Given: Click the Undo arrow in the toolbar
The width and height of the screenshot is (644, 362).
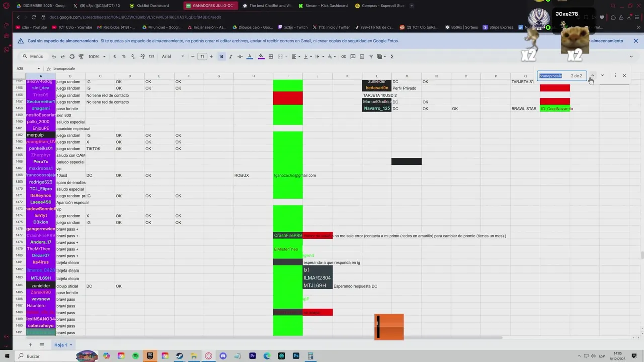Looking at the screenshot, I should (54, 57).
